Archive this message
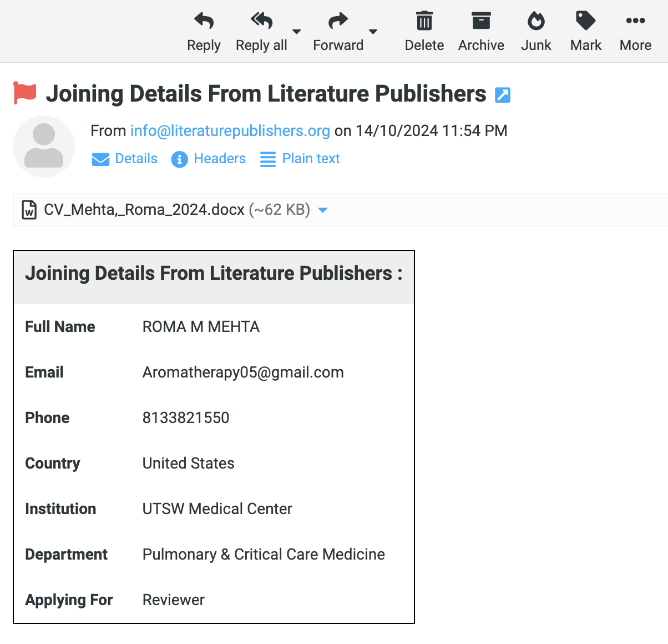Screen dimensions: 668x644 tap(481, 22)
